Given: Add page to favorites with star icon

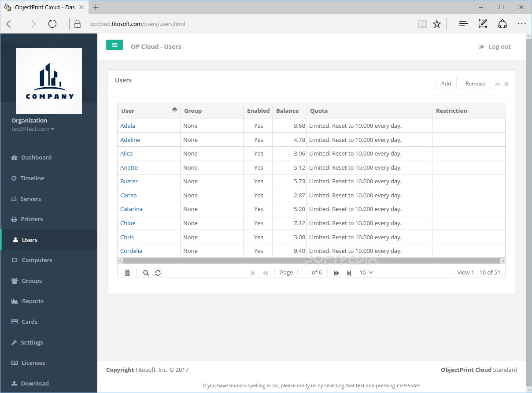Looking at the screenshot, I should 437,24.
